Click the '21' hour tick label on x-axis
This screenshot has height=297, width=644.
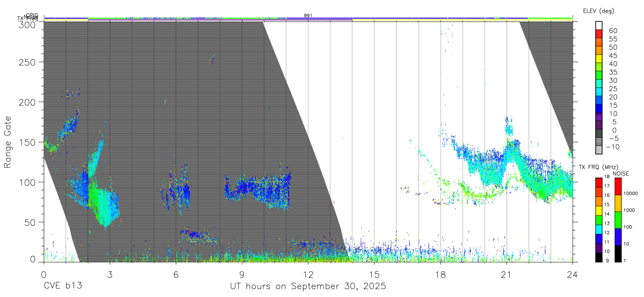point(506,274)
